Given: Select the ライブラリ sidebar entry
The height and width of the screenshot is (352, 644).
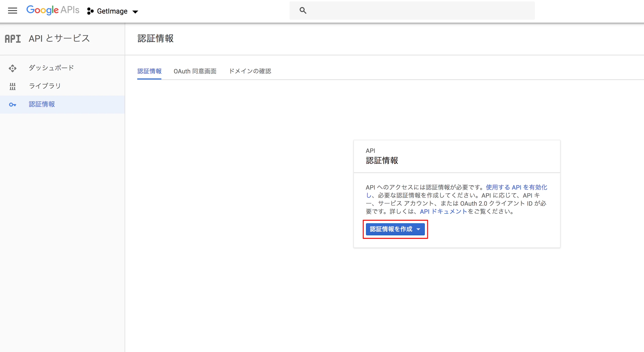Looking at the screenshot, I should pos(44,86).
